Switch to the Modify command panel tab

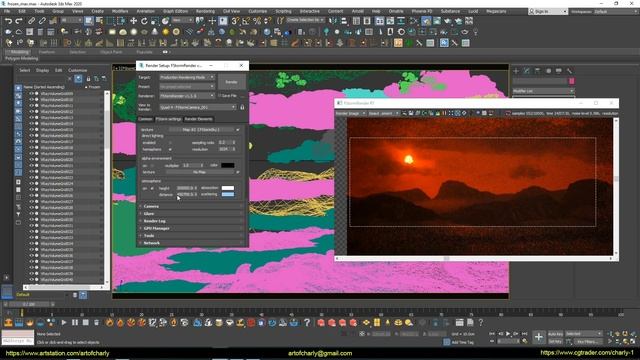[x=527, y=71]
